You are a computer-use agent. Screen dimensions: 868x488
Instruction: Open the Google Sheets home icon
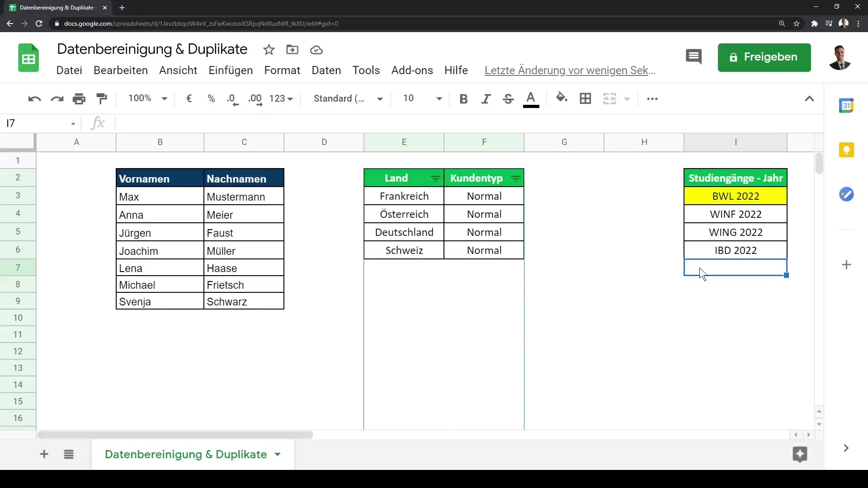(28, 58)
